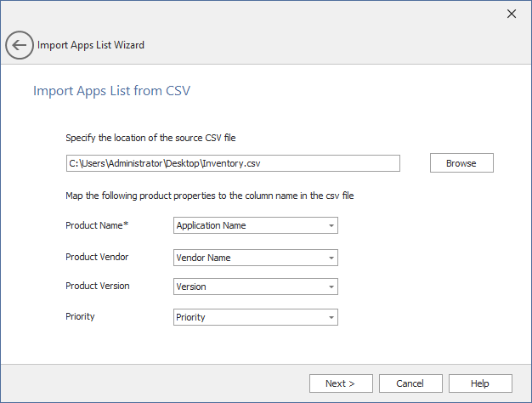Click the 'Product Version' field label
The image size is (532, 403).
click(97, 286)
